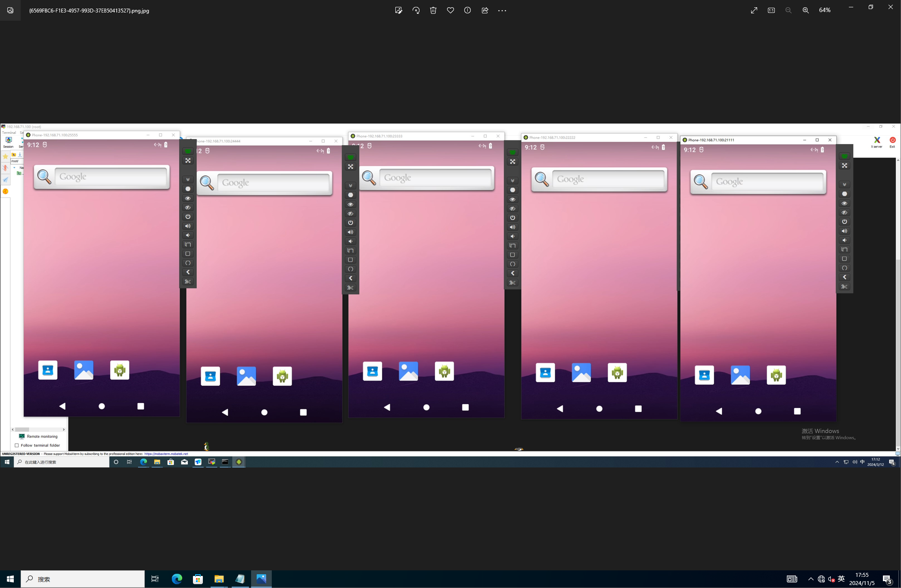Open the See more three-dots menu
This screenshot has width=901, height=588.
point(502,10)
